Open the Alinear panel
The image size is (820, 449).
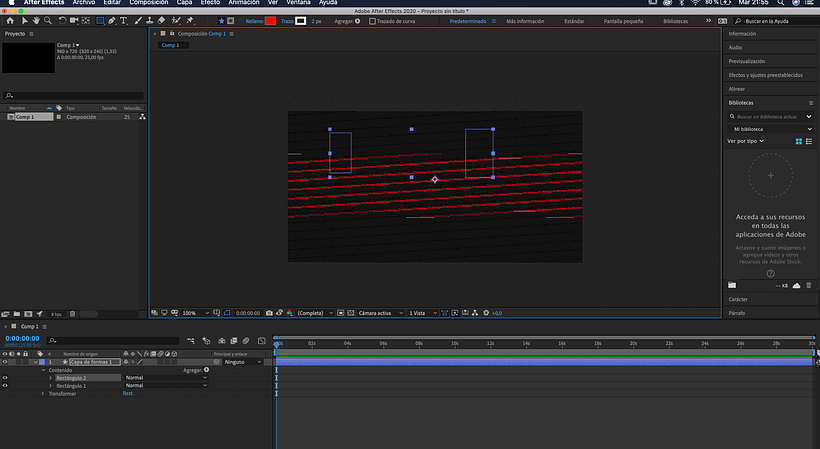coord(737,89)
